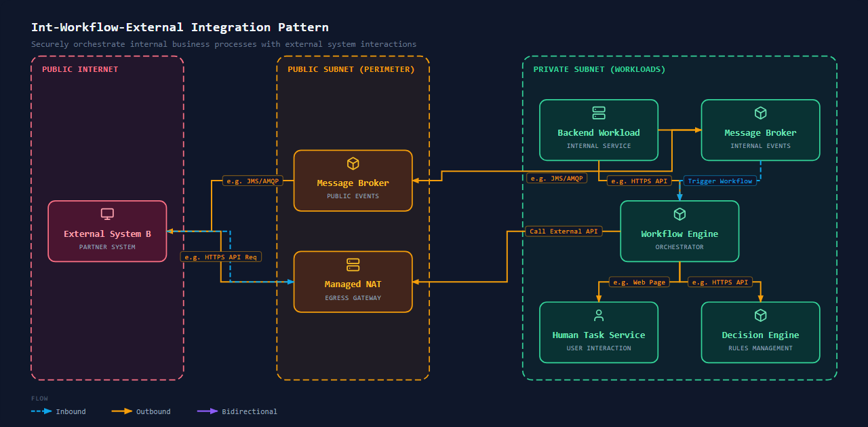868x427 pixels.
Task: Click the cube icon in internal Message Broker
Action: click(x=760, y=113)
